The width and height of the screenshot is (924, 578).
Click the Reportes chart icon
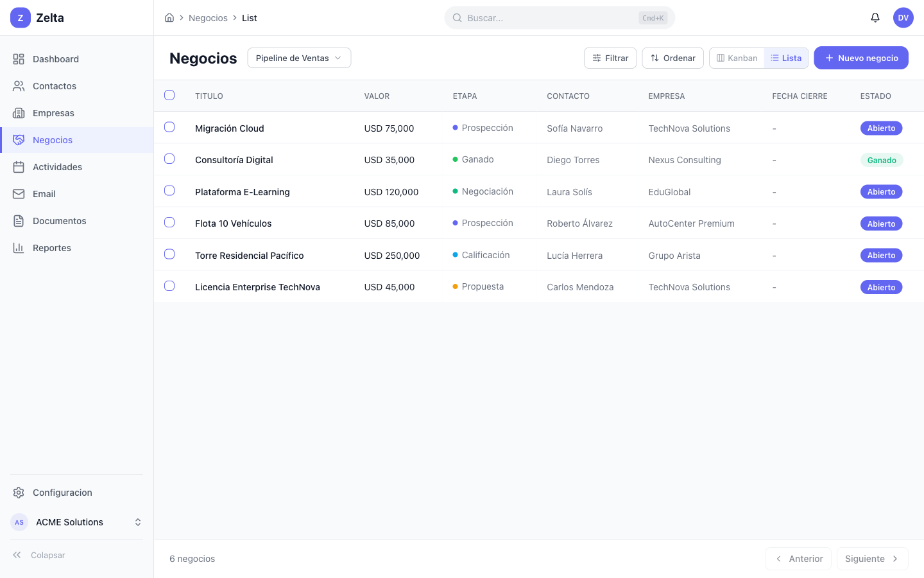(19, 248)
